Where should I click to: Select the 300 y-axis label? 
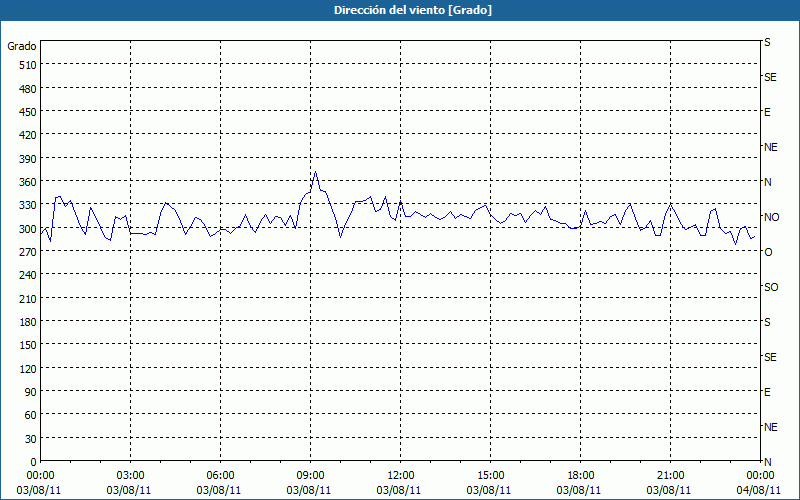pyautogui.click(x=28, y=229)
